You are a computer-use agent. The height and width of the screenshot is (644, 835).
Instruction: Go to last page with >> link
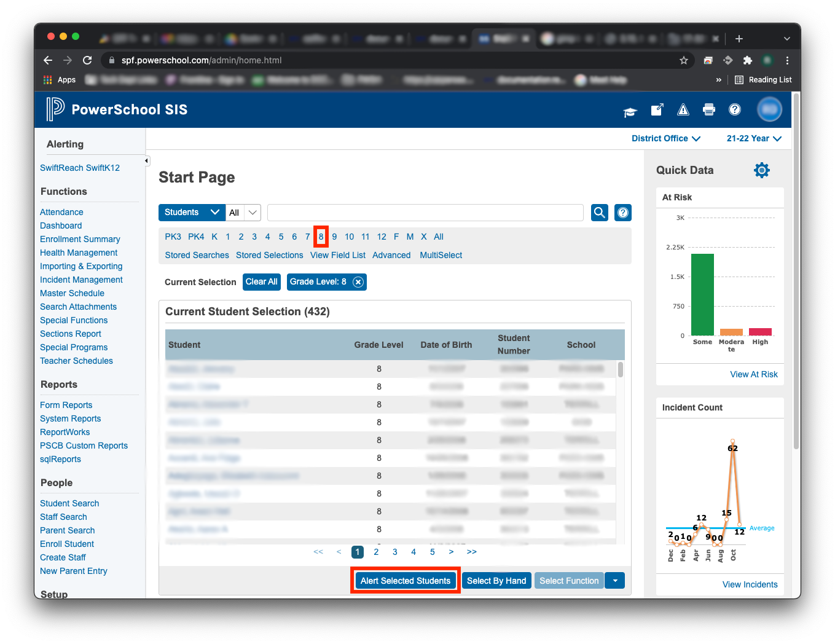coord(472,552)
